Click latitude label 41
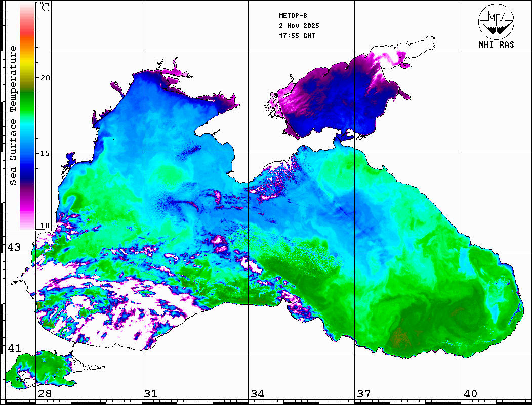532x405 pixels. coord(14,348)
